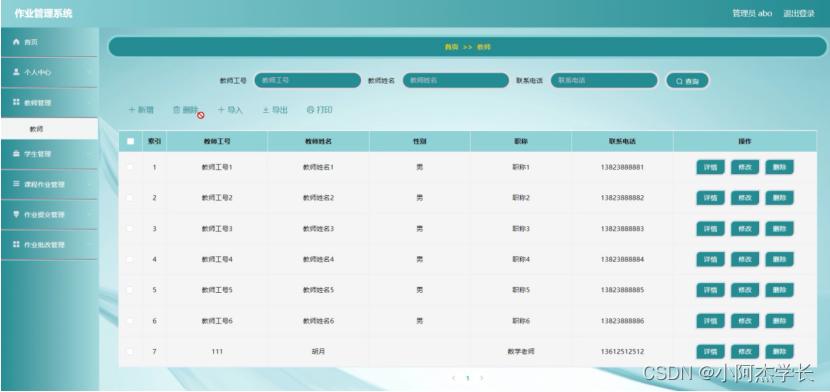The image size is (830, 392).
Task: Click 修改 for 教师姓名5 row
Action: [x=745, y=290]
